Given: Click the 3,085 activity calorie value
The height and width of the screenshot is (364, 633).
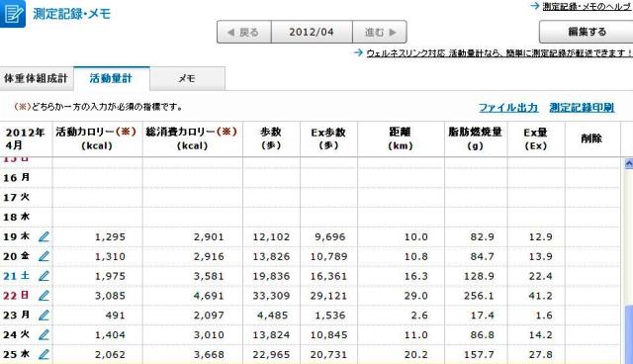Looking at the screenshot, I should coord(110,296).
